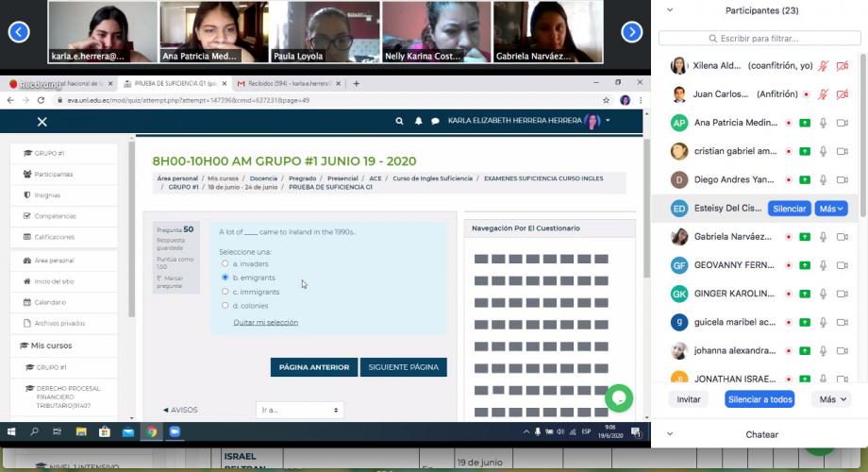This screenshot has width=868, height=472.
Task: Open Calificaciones in the Moodle sidebar
Action: [54, 237]
